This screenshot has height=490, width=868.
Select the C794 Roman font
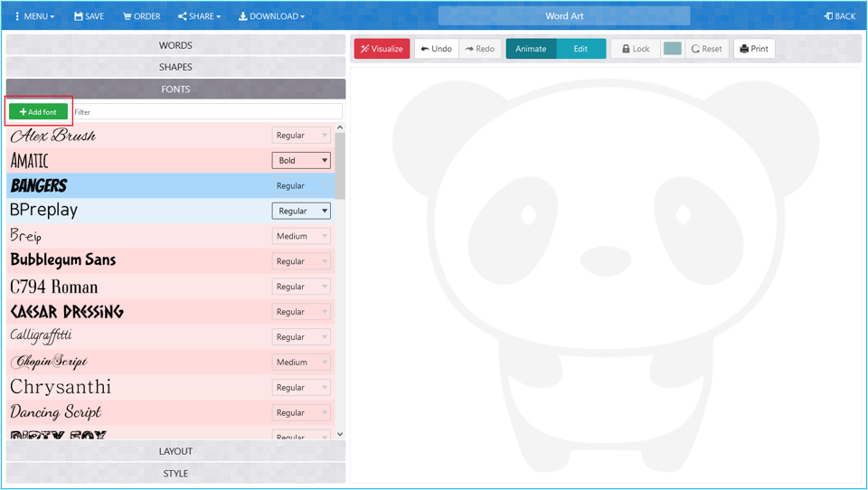53,287
